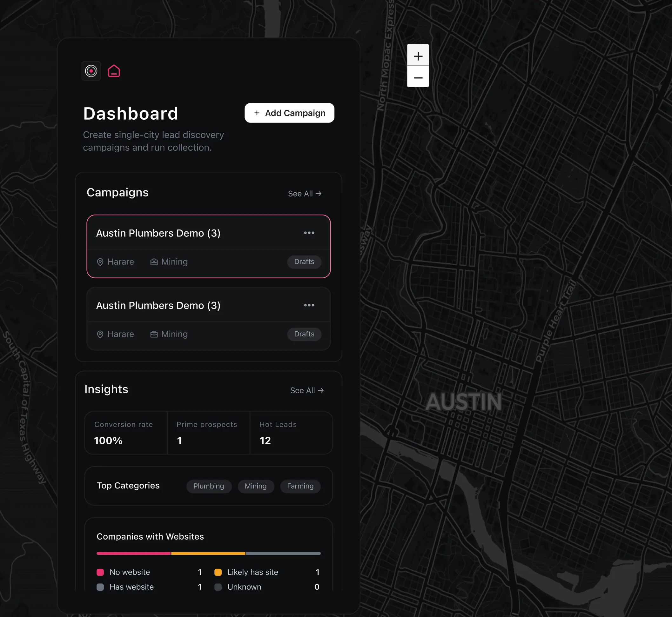
Task: Click the pink No website swatch
Action: (x=100, y=572)
